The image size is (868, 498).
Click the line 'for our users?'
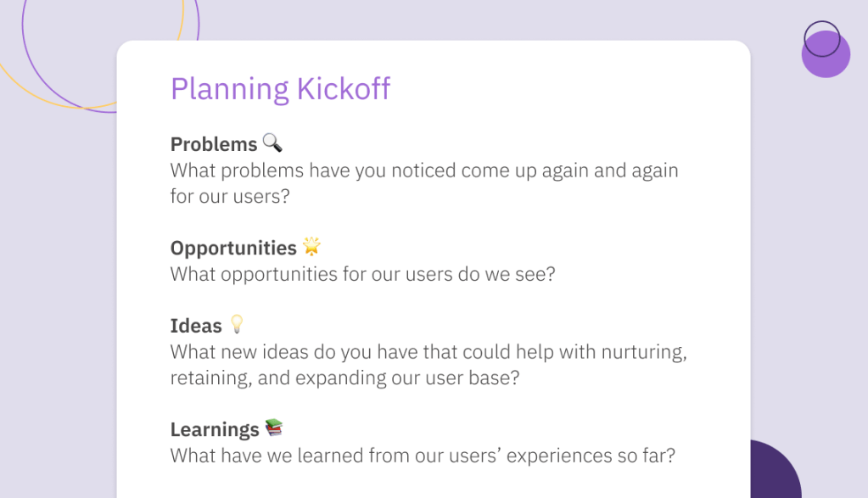coord(230,196)
